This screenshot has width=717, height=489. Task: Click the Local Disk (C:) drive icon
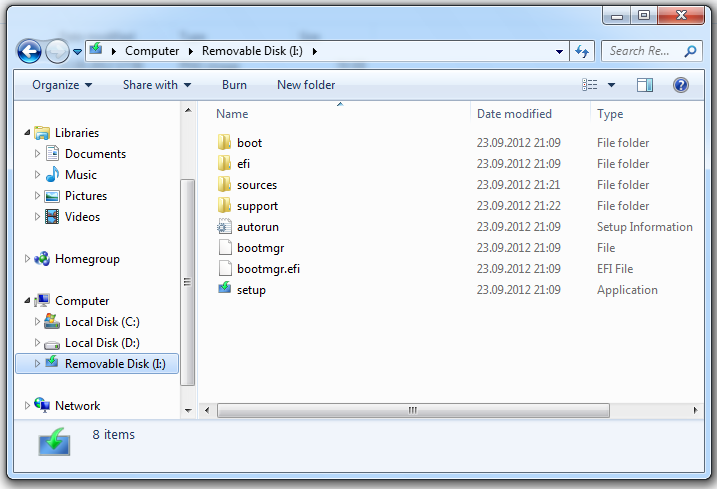52,321
